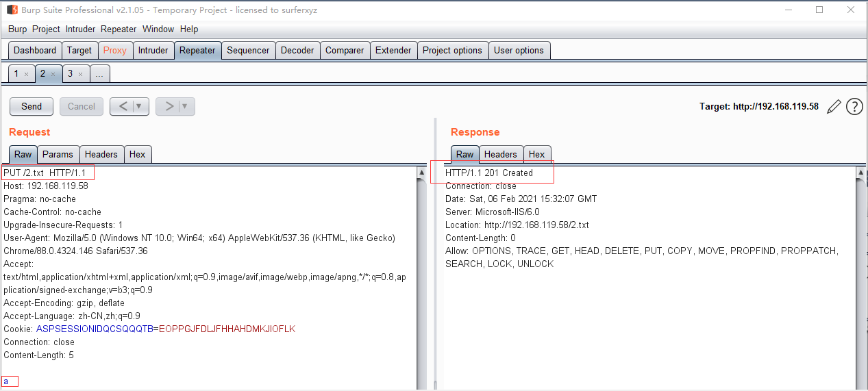
Task: Switch to the Dashboard tab
Action: click(35, 50)
